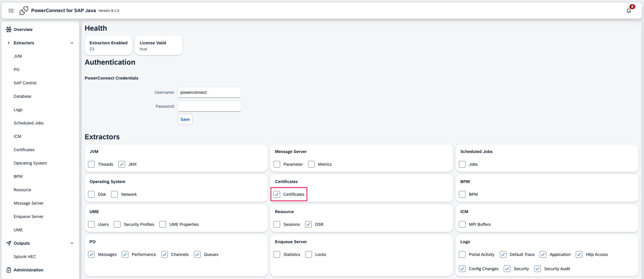
Task: Focus the Password input field
Action: [209, 106]
